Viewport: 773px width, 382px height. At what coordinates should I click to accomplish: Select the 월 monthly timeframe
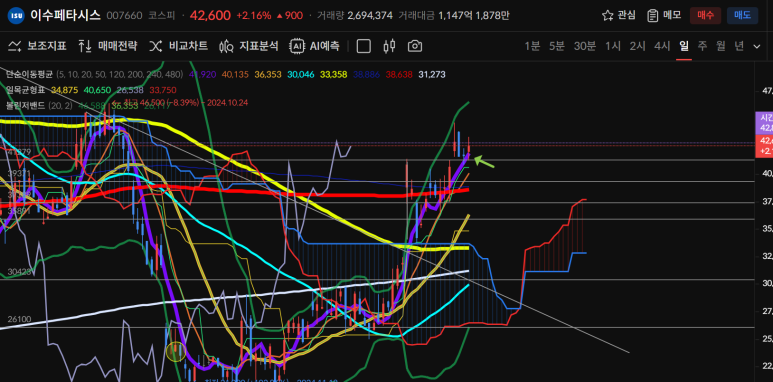click(x=721, y=46)
